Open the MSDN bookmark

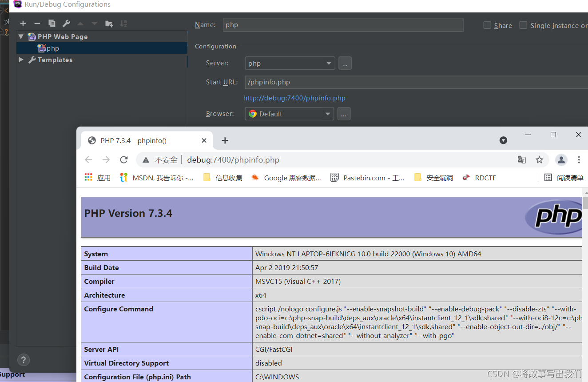click(x=157, y=178)
